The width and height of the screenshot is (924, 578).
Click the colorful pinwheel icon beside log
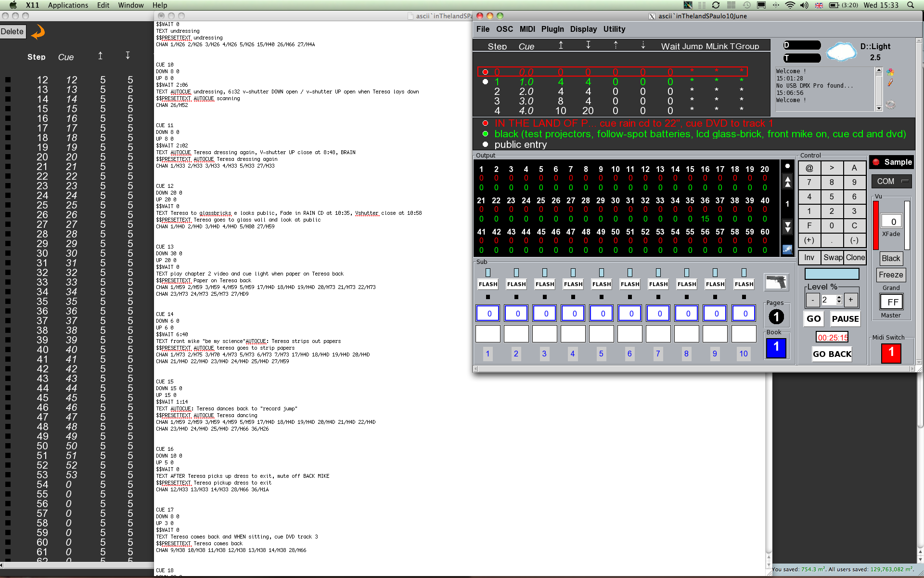point(890,72)
